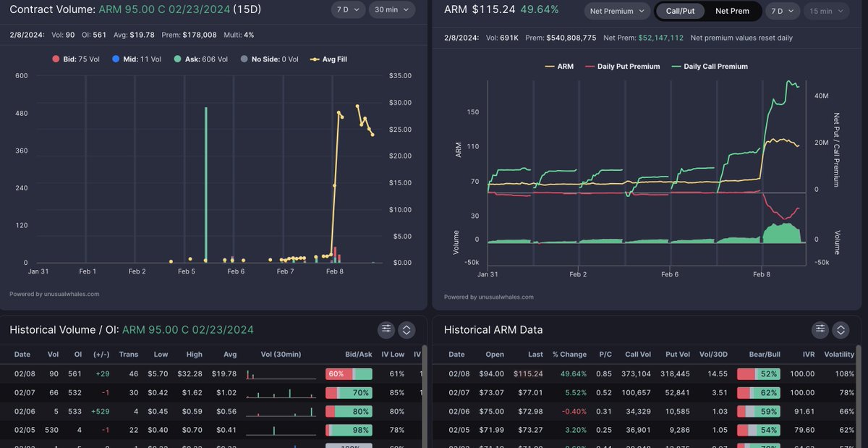Toggle Daily Call Premium legend line
The image size is (868, 448).
click(709, 66)
